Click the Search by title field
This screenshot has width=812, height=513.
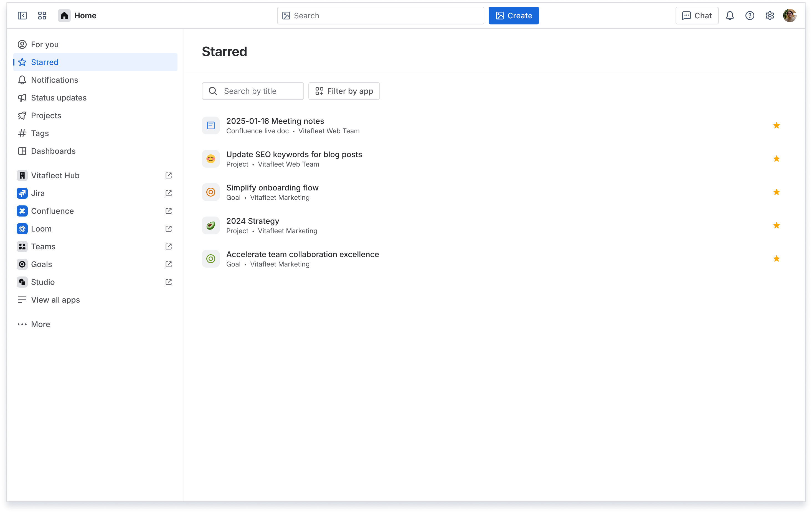[x=253, y=91]
